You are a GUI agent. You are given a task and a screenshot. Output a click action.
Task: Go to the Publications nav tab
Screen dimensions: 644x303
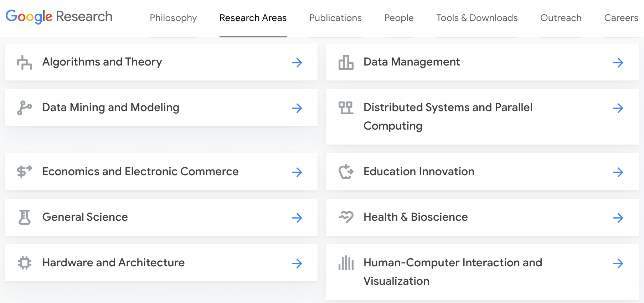[x=335, y=18]
